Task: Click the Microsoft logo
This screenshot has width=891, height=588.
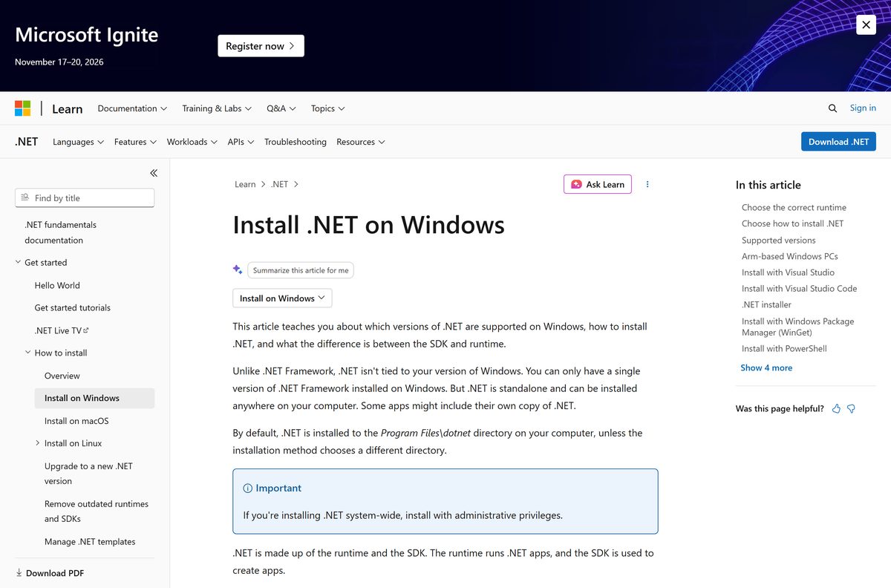Action: pos(23,108)
